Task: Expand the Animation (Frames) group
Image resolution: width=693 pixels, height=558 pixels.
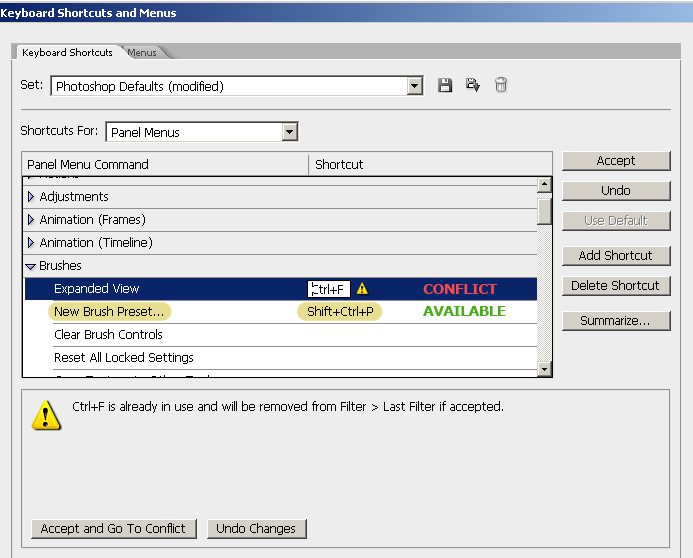Action: 31,220
